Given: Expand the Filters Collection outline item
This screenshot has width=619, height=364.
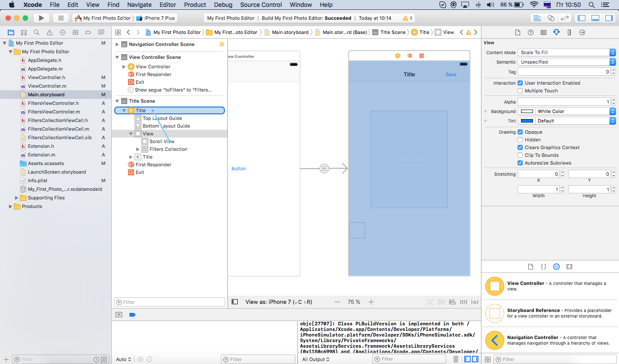Looking at the screenshot, I should point(138,149).
